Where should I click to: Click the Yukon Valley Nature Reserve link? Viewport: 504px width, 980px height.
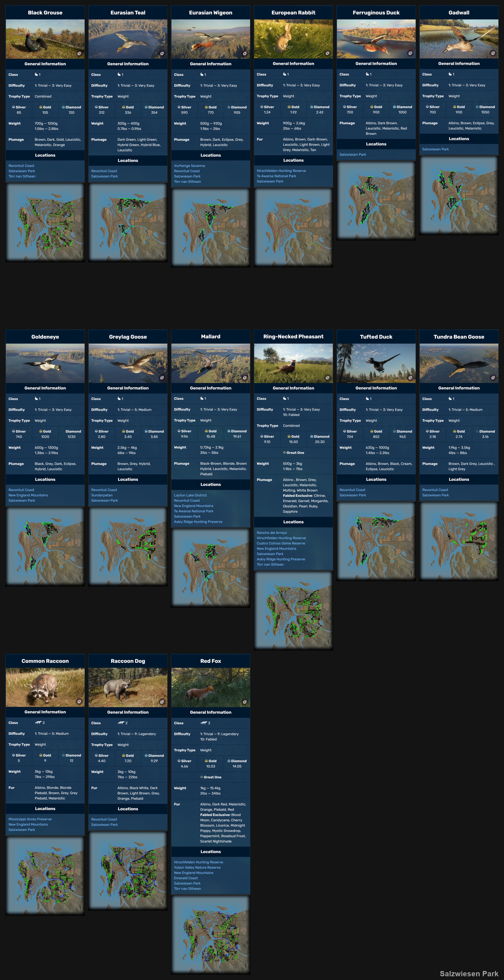click(197, 867)
